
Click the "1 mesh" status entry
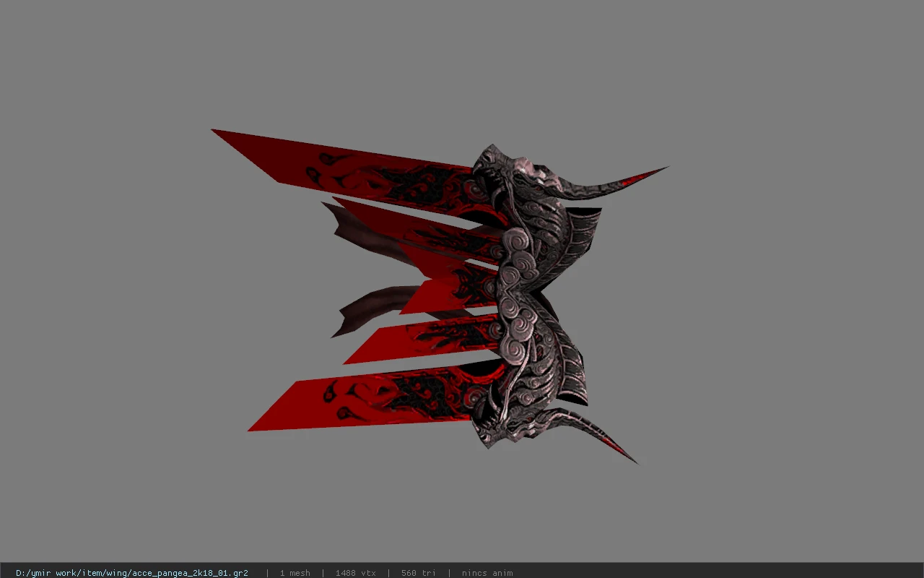pyautogui.click(x=295, y=573)
